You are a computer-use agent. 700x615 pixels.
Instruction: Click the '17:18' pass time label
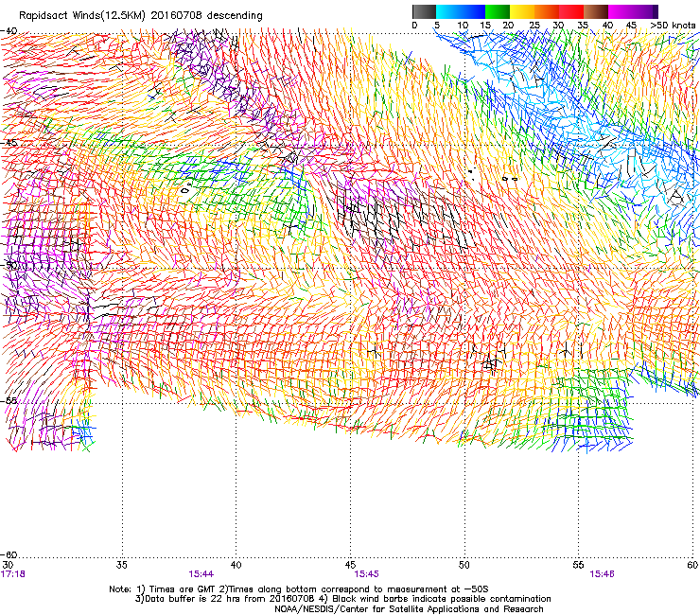click(x=13, y=574)
